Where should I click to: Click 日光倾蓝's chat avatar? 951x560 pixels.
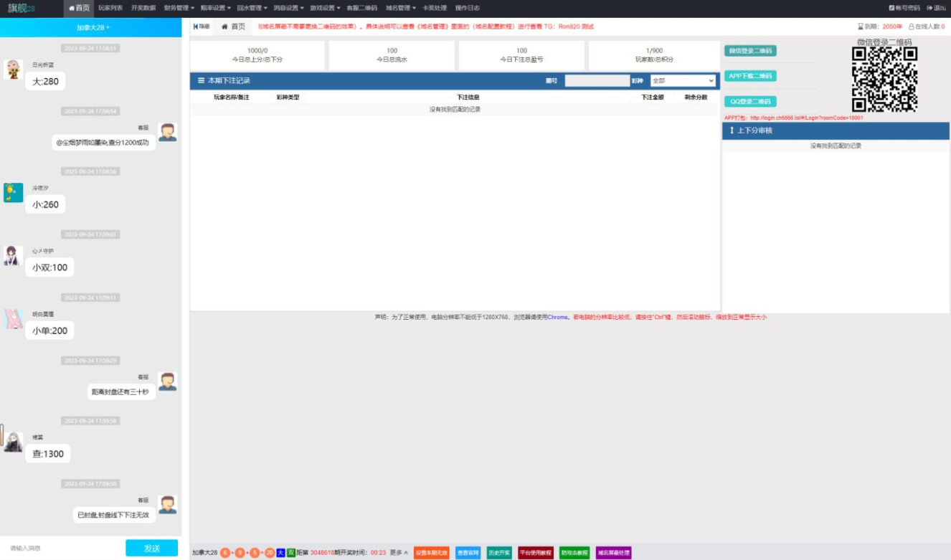tap(13, 70)
